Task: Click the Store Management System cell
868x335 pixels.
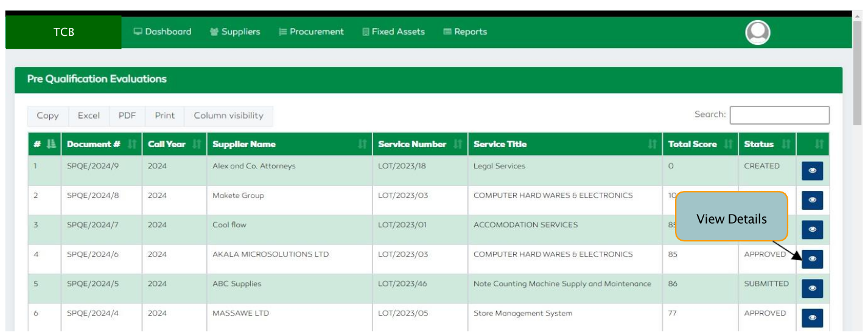Action: [565, 317]
